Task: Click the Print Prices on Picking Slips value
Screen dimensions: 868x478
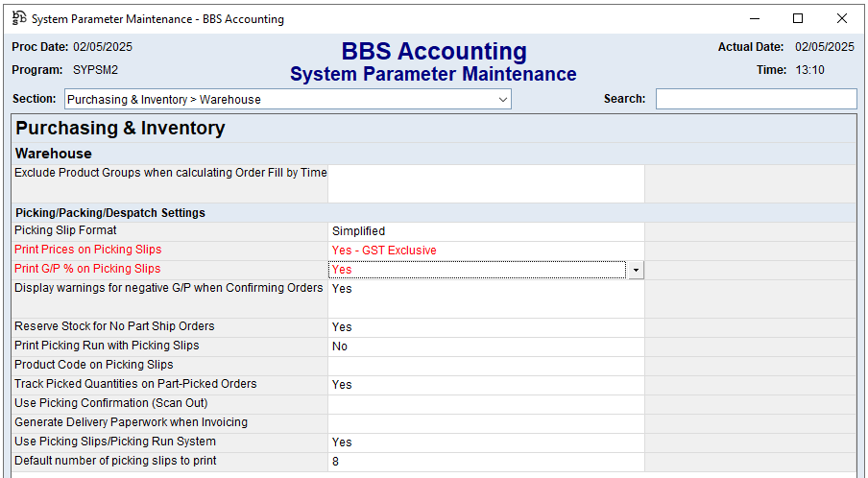Action: click(x=485, y=251)
